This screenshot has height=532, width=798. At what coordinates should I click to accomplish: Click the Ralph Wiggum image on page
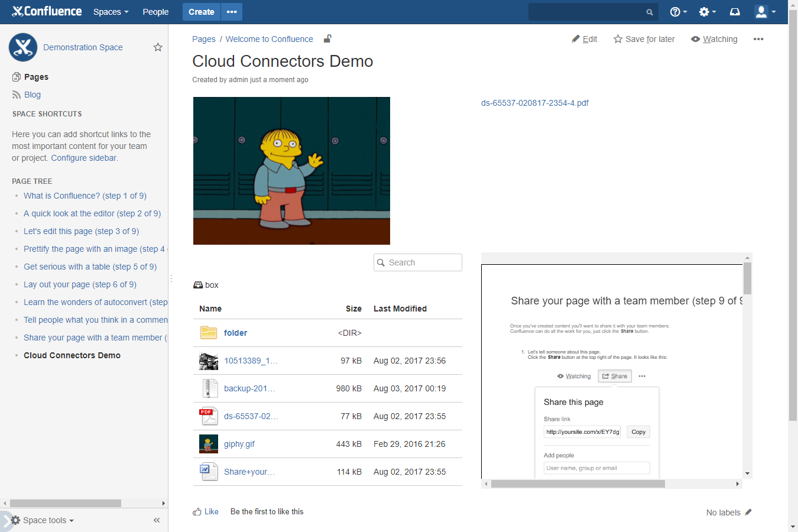291,171
